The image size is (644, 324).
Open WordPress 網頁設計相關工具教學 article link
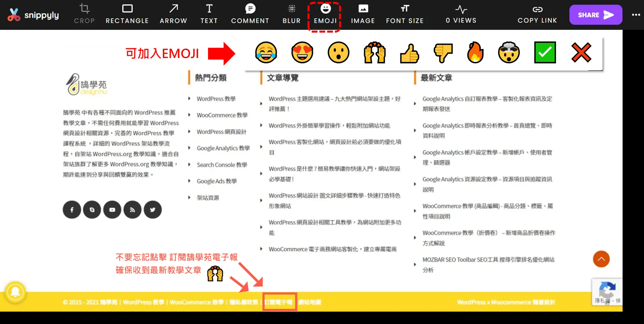[x=335, y=227]
